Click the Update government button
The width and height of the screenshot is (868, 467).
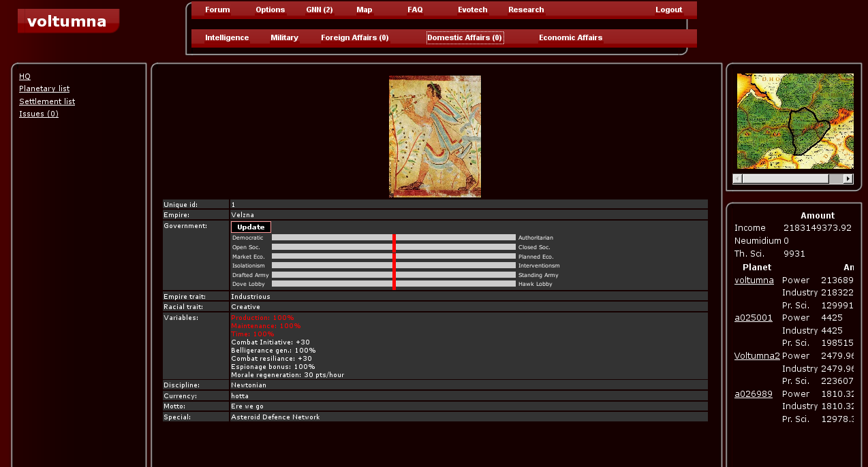pyautogui.click(x=251, y=227)
